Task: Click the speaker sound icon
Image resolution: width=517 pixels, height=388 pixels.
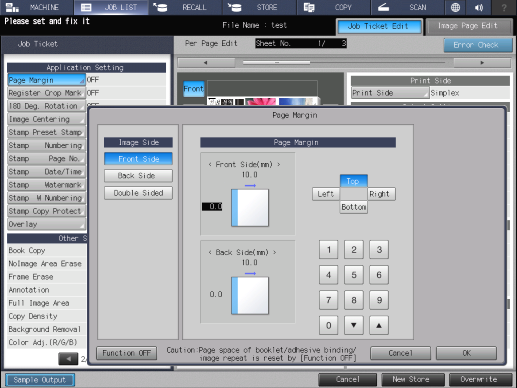Action: [x=479, y=7]
